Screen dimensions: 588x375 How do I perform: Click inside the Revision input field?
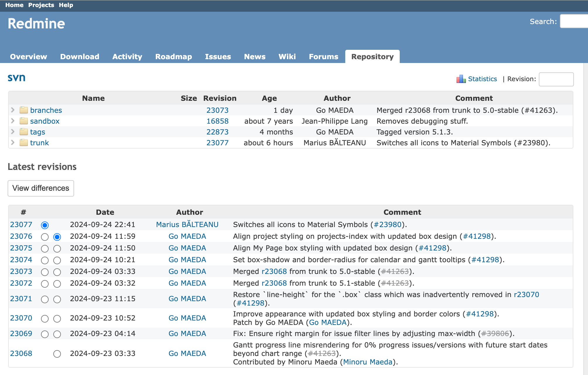click(556, 79)
